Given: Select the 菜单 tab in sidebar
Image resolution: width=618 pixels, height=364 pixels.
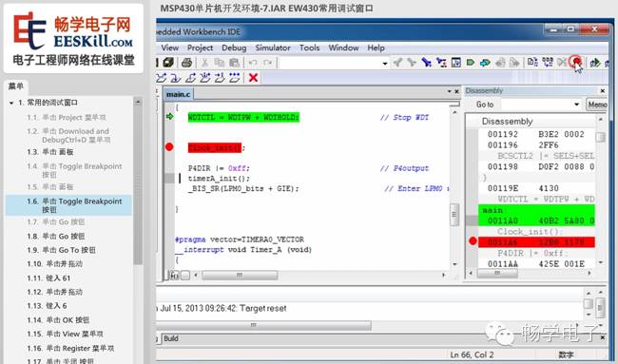Looking at the screenshot, I should pos(16,86).
